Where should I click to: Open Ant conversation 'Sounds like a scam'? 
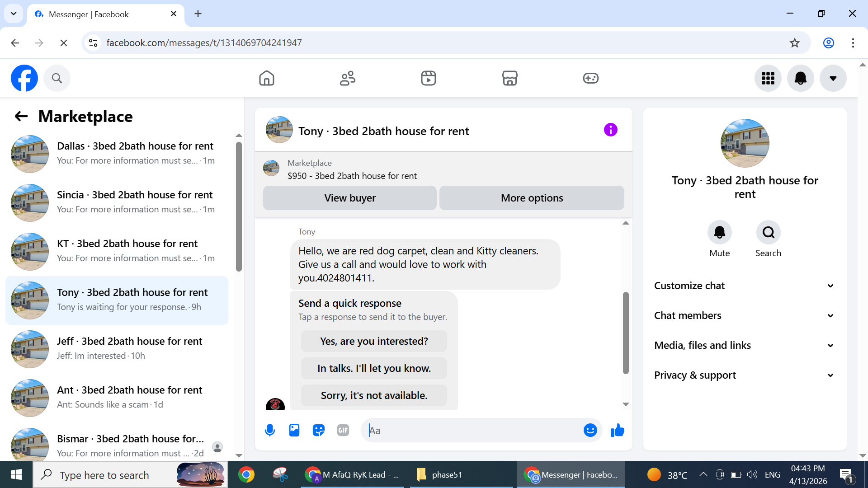point(117,398)
